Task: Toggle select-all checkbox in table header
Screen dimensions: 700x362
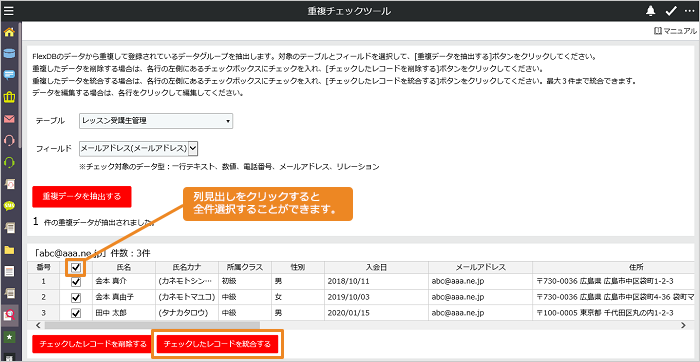Action: [x=76, y=267]
